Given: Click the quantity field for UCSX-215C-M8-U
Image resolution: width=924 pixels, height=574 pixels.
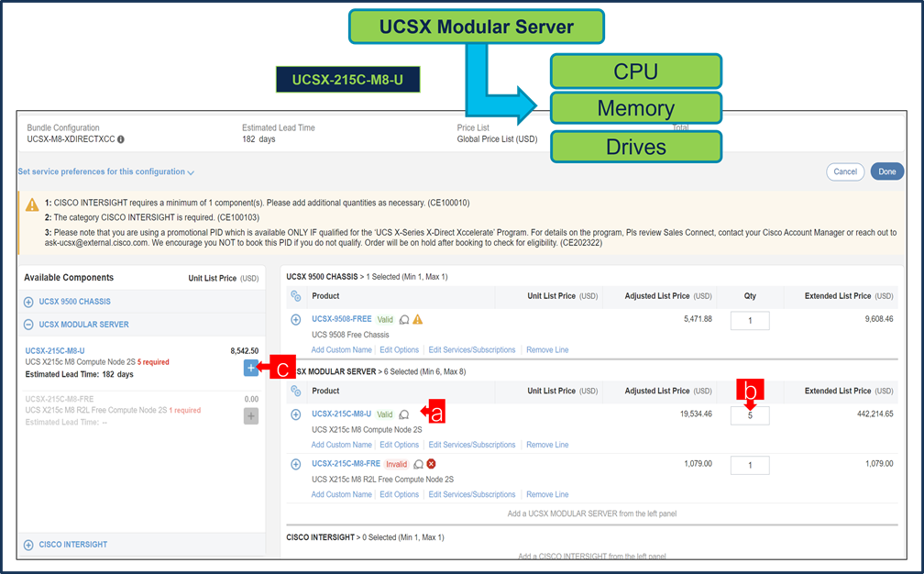Looking at the screenshot, I should pyautogui.click(x=750, y=415).
